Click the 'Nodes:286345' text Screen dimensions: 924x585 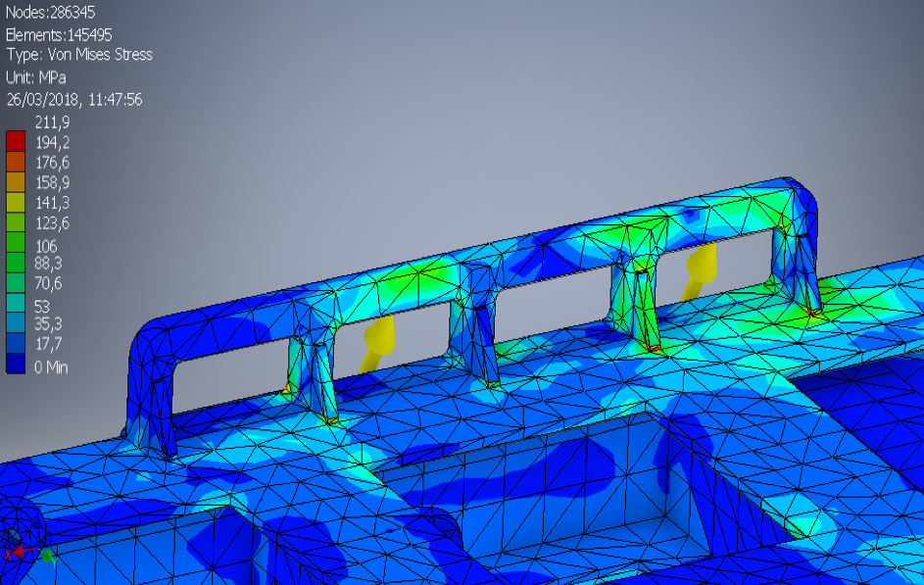(x=51, y=12)
